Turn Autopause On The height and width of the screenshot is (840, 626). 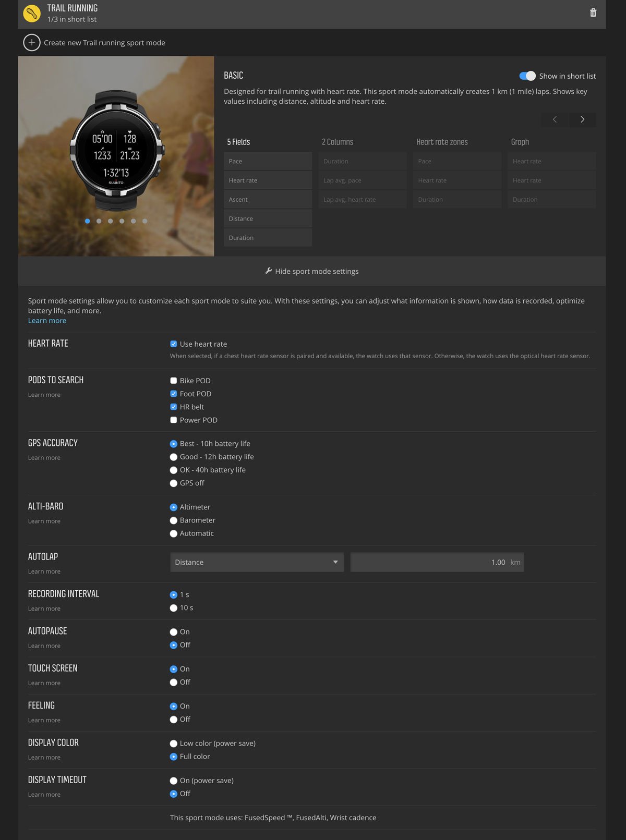[173, 632]
